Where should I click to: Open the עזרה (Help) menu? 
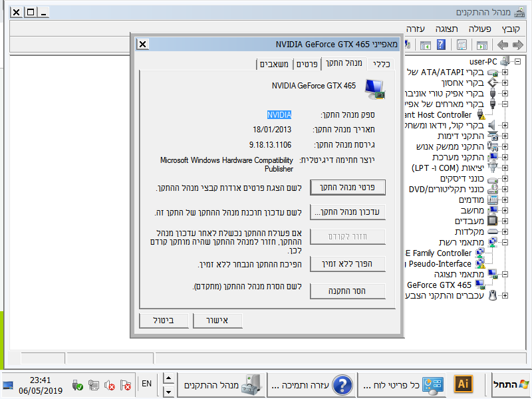click(x=416, y=29)
